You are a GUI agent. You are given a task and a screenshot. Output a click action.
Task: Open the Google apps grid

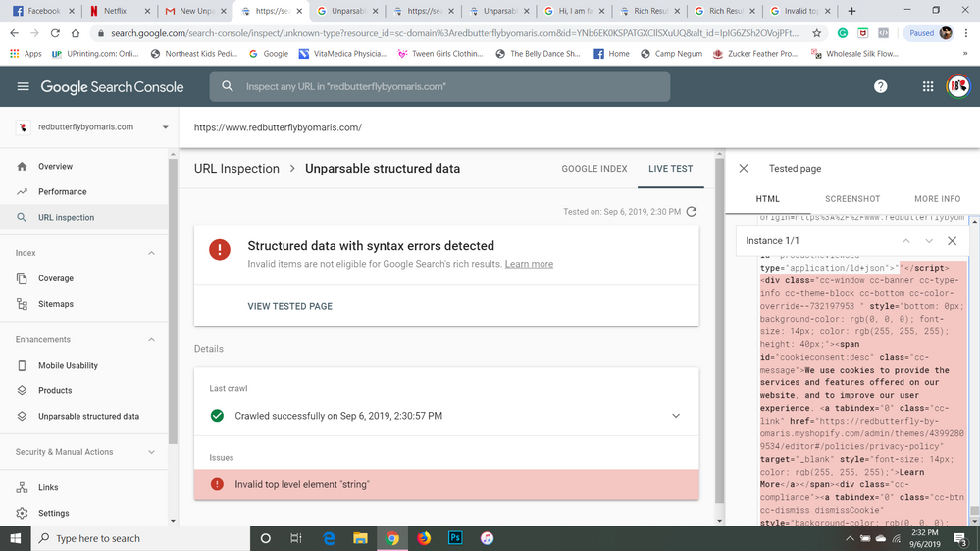pyautogui.click(x=928, y=87)
